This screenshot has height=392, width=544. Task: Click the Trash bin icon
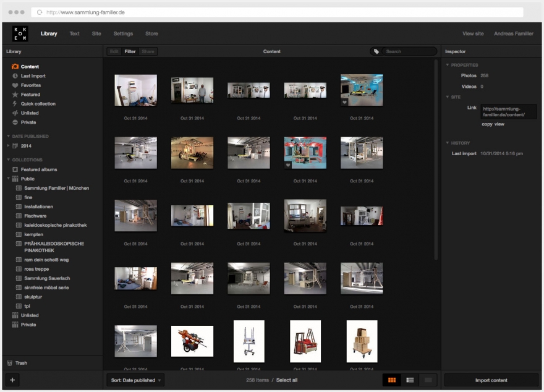pyautogui.click(x=10, y=363)
